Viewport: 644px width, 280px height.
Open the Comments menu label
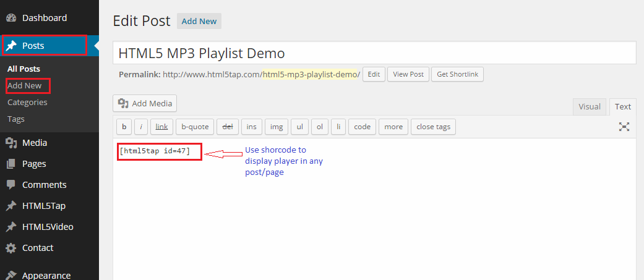[x=45, y=185]
